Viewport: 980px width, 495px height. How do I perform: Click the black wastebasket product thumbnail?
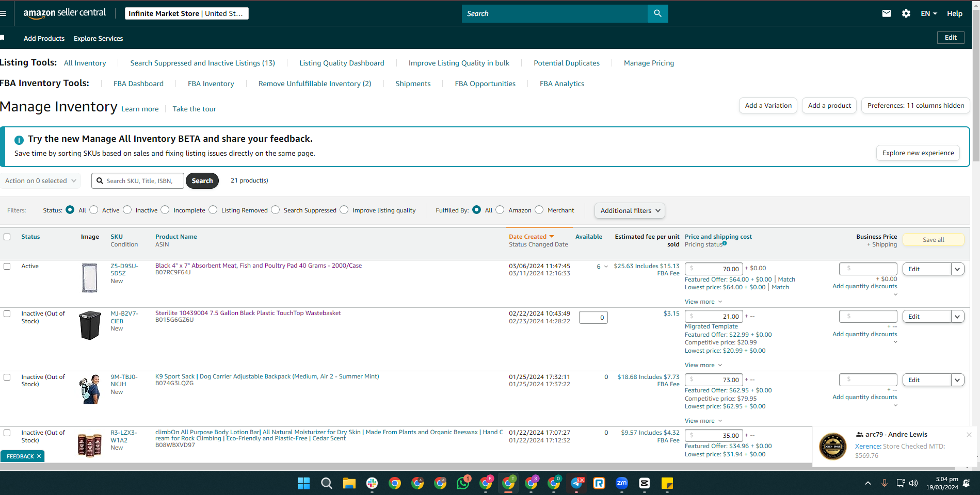click(90, 325)
